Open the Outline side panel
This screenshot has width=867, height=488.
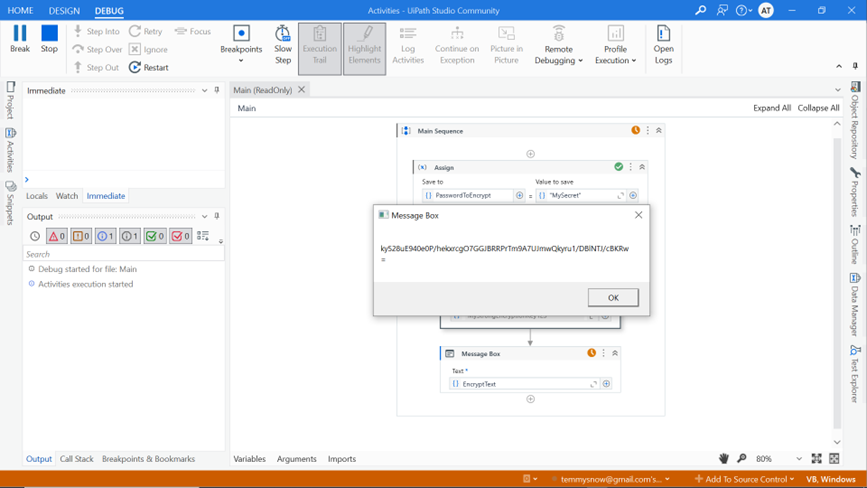[855, 244]
